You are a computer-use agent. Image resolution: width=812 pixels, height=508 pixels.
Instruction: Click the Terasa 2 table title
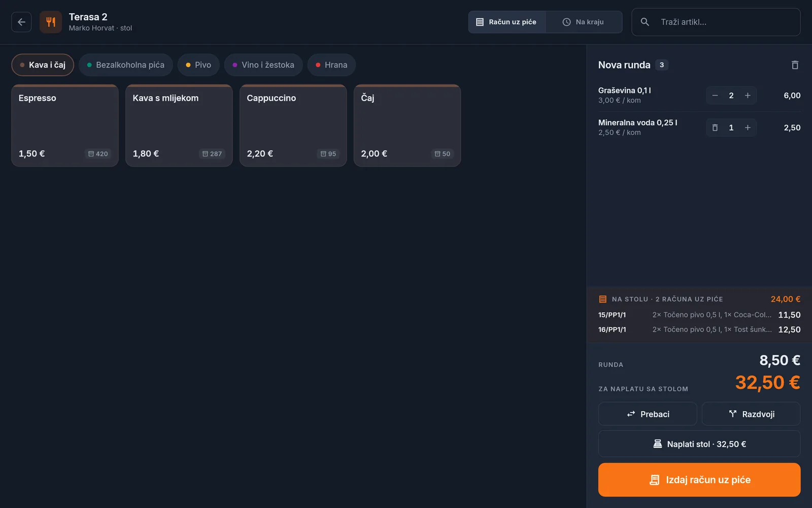click(88, 17)
